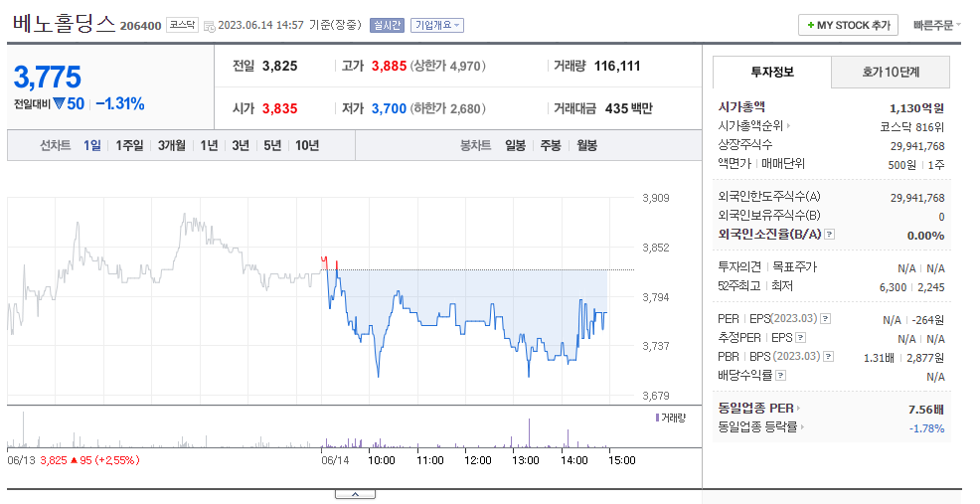Open help icon for 외국인소진율(B/A)

[x=829, y=235]
